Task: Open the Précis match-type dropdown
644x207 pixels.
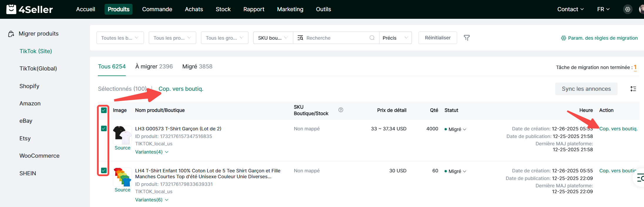Action: tap(395, 38)
